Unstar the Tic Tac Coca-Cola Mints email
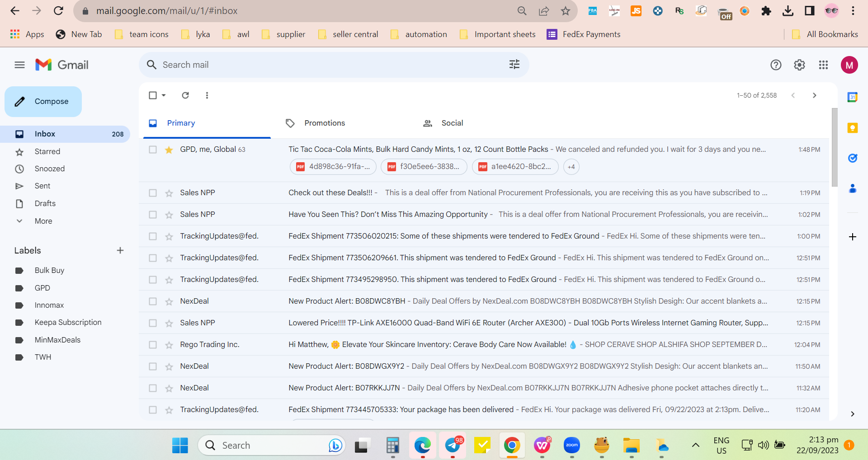The image size is (868, 460). point(169,150)
